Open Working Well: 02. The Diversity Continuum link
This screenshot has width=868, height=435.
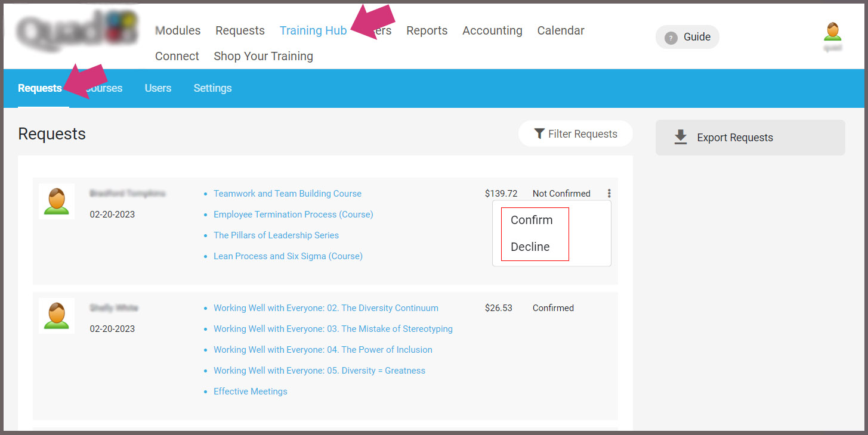326,308
